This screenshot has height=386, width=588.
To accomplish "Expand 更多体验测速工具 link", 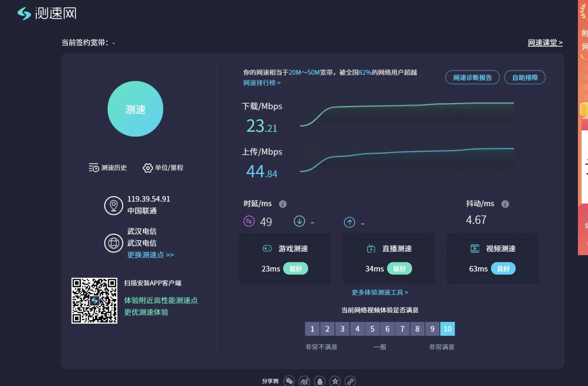I will (380, 292).
